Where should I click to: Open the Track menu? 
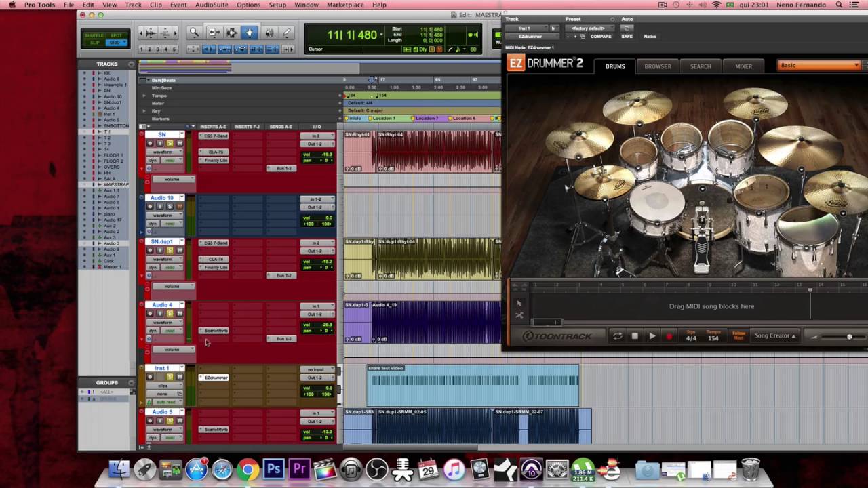point(134,5)
